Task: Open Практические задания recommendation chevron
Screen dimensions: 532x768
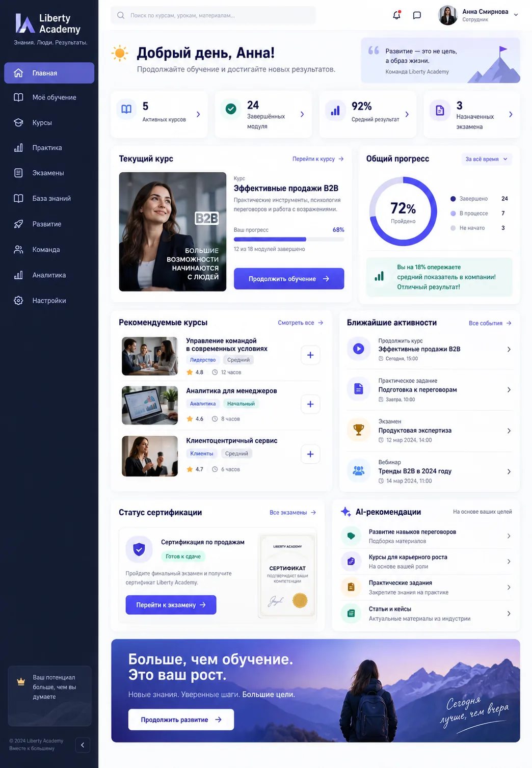Action: 509,588
